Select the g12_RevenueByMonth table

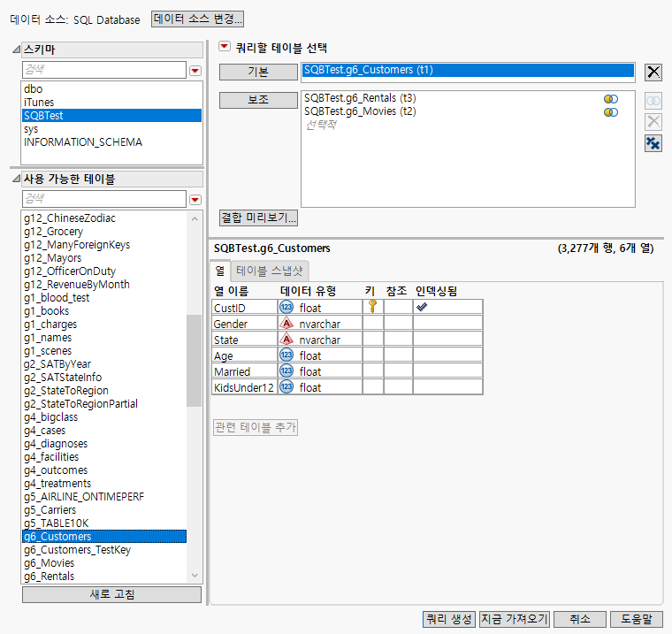point(104,284)
